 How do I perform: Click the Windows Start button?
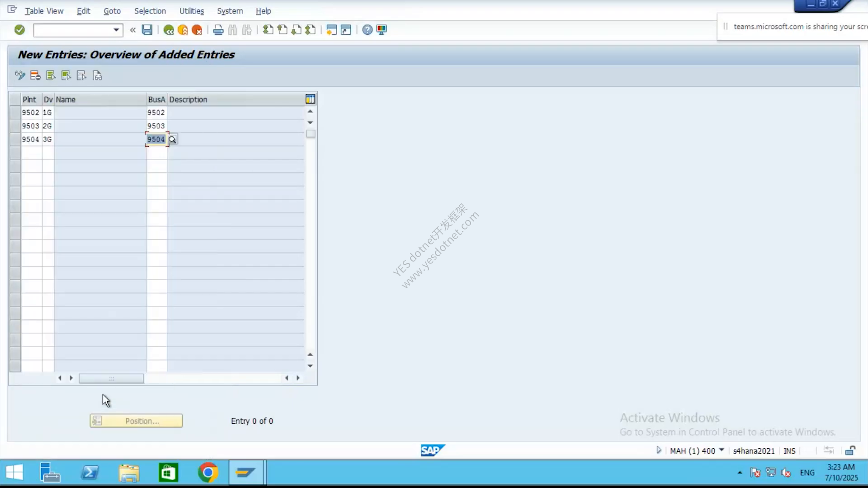click(14, 473)
